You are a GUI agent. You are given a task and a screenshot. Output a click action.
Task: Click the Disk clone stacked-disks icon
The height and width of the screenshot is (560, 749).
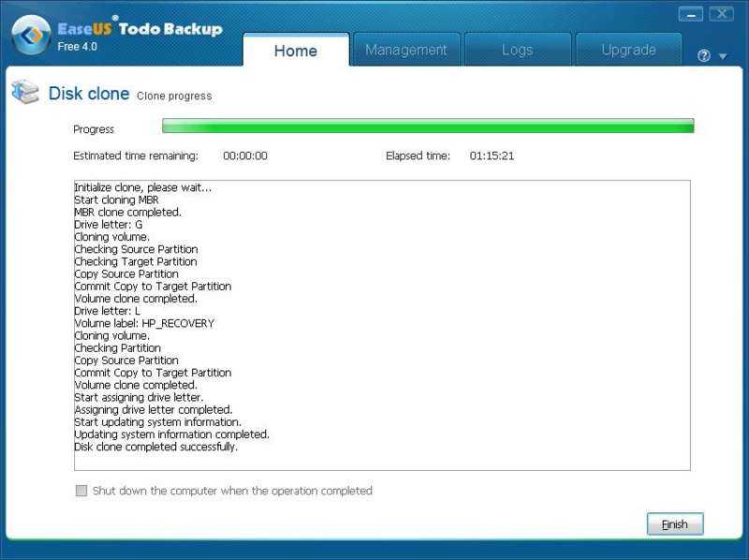(x=26, y=92)
